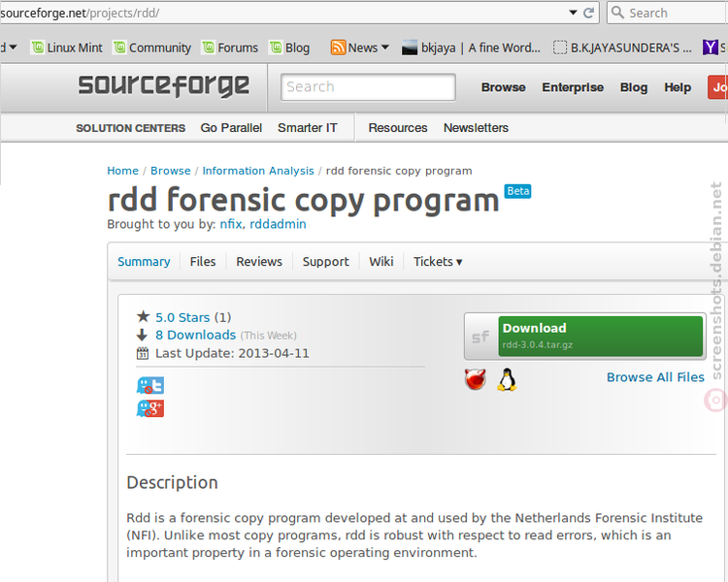Open Go Parallel solution center
728x582 pixels.
(x=231, y=128)
